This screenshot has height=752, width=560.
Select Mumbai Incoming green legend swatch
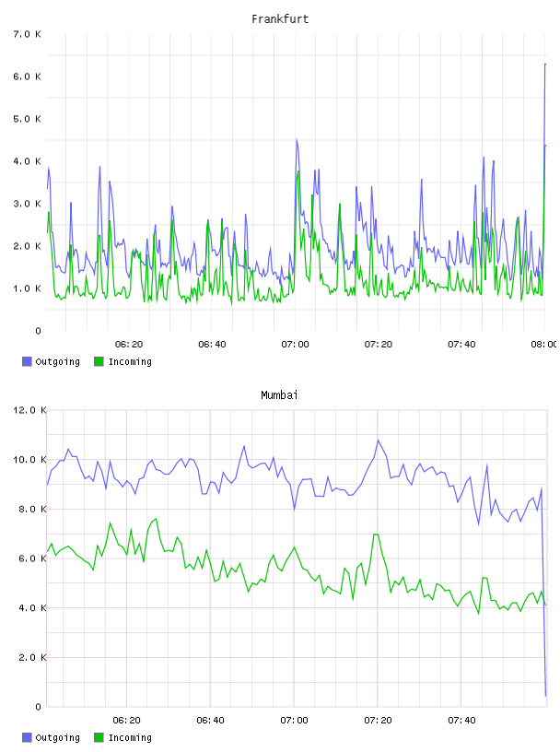(x=99, y=737)
